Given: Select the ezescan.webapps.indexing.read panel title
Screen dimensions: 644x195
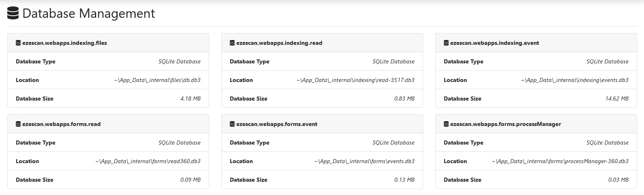Looking at the screenshot, I should [x=279, y=43].
